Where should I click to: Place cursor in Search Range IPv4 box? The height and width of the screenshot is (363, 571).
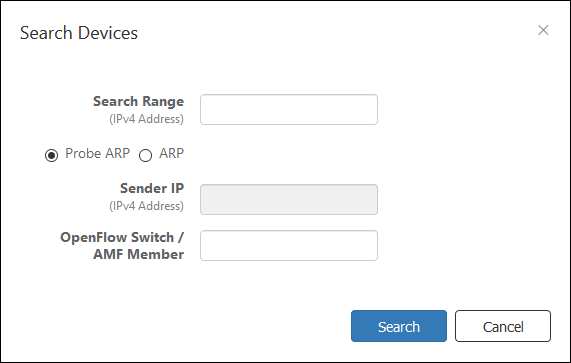click(x=289, y=110)
